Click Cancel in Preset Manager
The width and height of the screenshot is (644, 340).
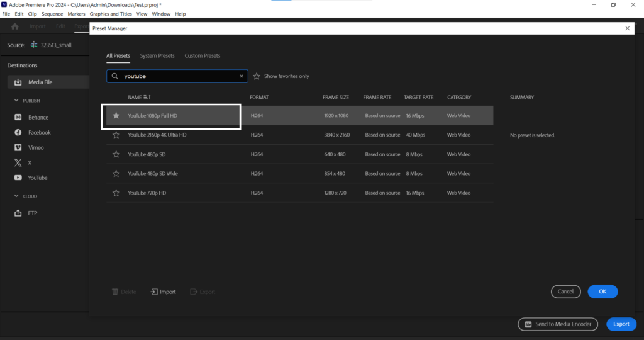point(565,292)
